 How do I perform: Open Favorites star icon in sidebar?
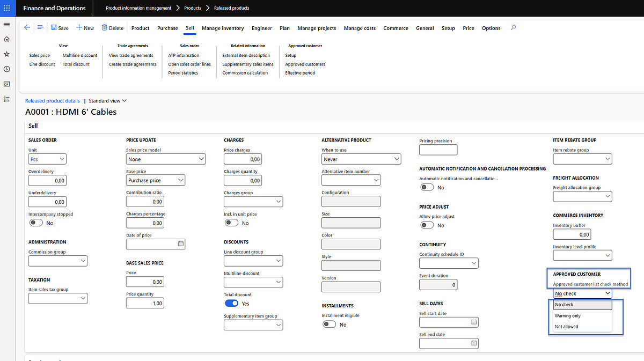point(6,54)
